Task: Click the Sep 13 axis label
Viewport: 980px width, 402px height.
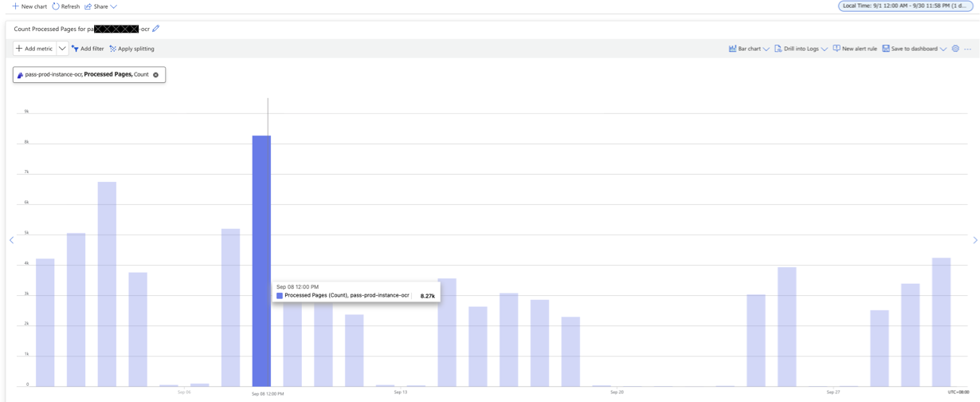Action: point(401,392)
